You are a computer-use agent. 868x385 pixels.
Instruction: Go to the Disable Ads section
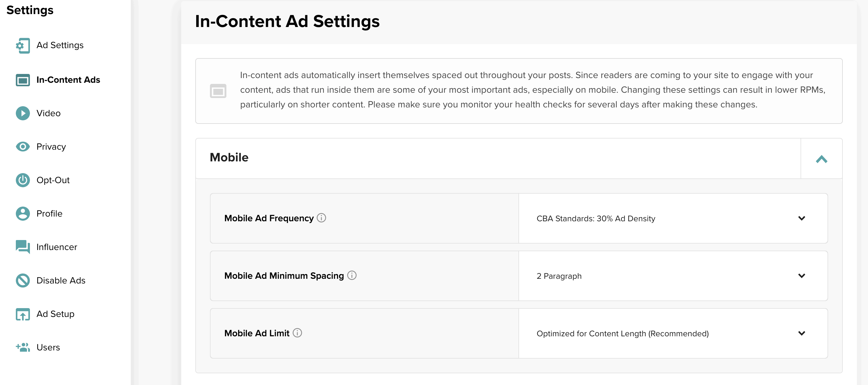(x=61, y=280)
